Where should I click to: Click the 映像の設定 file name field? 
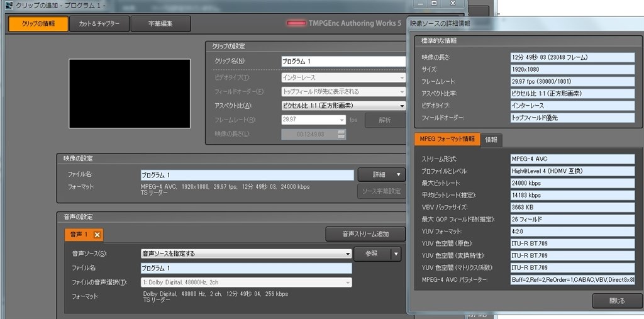[x=247, y=175]
